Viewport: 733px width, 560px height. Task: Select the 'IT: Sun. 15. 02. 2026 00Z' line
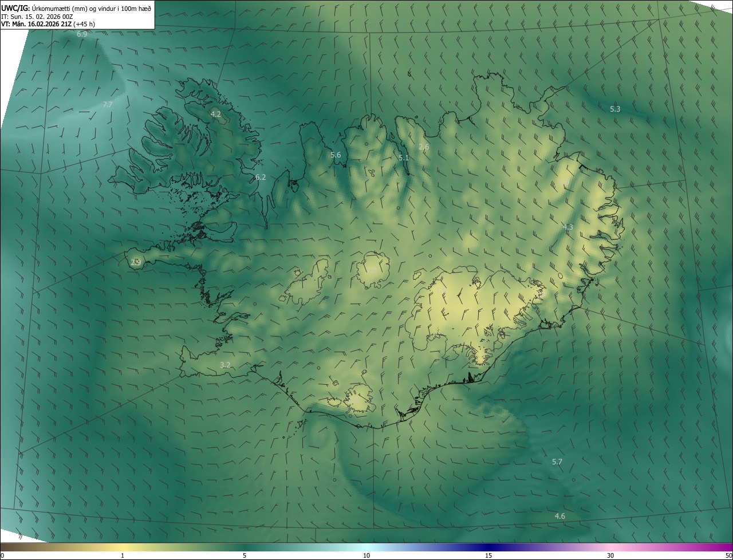pos(37,17)
